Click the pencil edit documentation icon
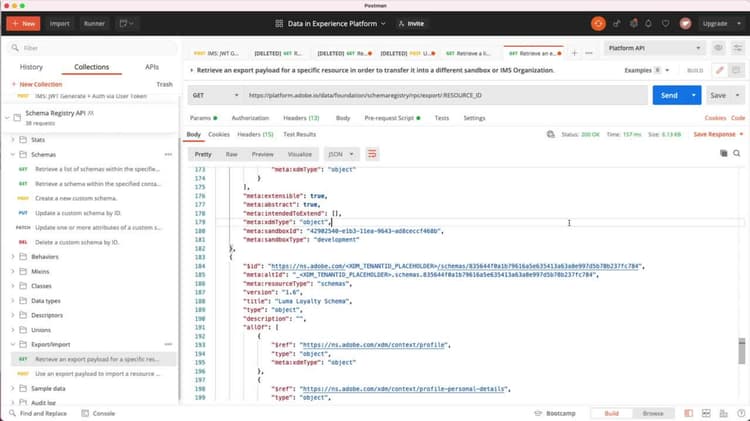The width and height of the screenshot is (750, 421). click(719, 70)
